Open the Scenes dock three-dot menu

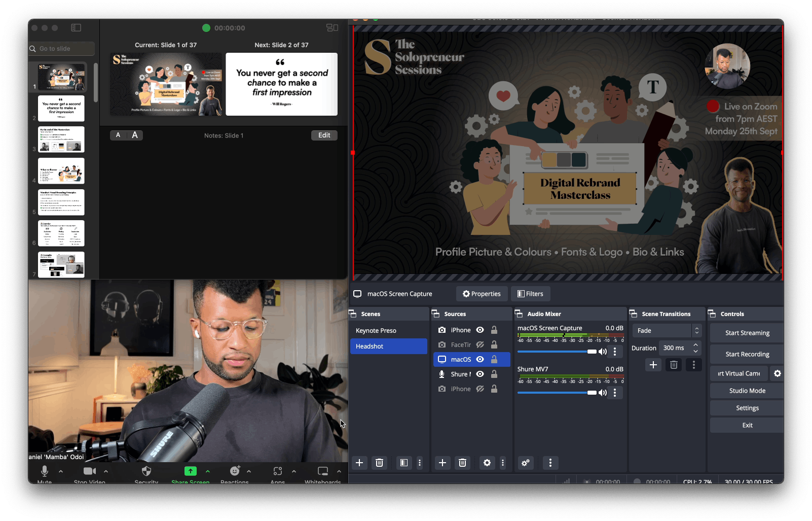point(420,463)
